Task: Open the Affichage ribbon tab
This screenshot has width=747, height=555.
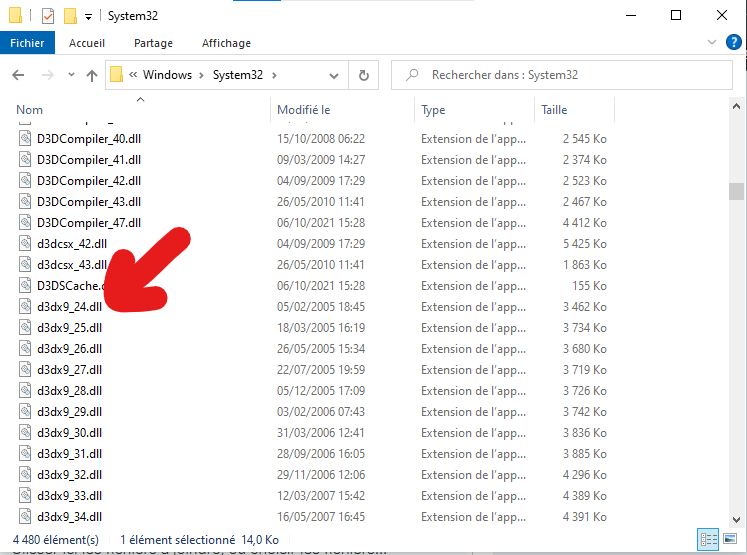Action: [226, 43]
